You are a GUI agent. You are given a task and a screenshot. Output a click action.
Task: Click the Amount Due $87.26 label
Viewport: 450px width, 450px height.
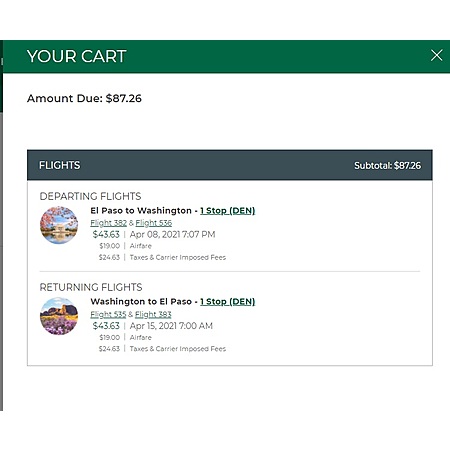pyautogui.click(x=84, y=98)
